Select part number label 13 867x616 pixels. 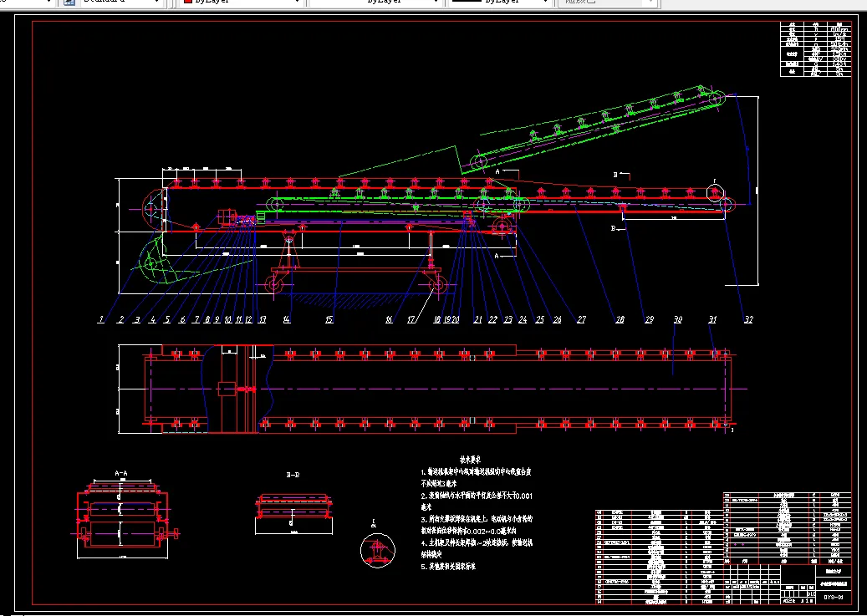[x=262, y=319]
